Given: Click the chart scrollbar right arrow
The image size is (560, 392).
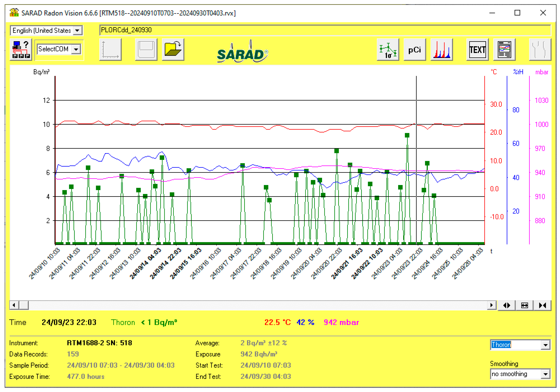Looking at the screenshot, I should (x=491, y=305).
